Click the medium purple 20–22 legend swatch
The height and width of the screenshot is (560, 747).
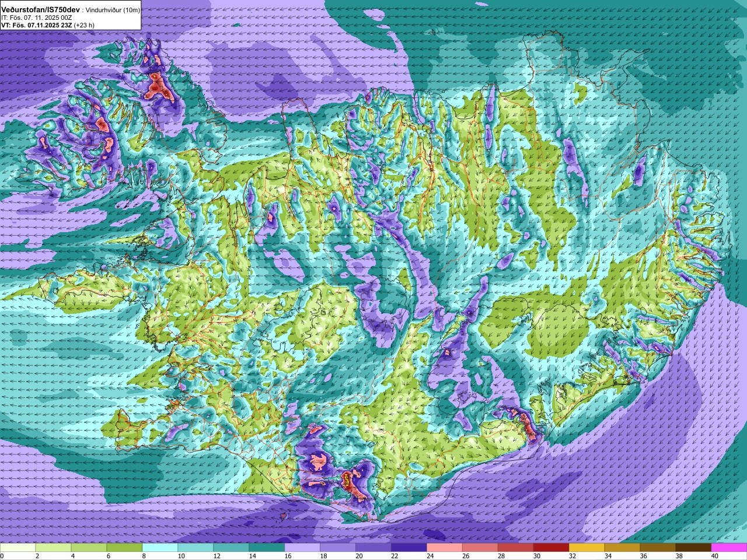[x=373, y=548]
